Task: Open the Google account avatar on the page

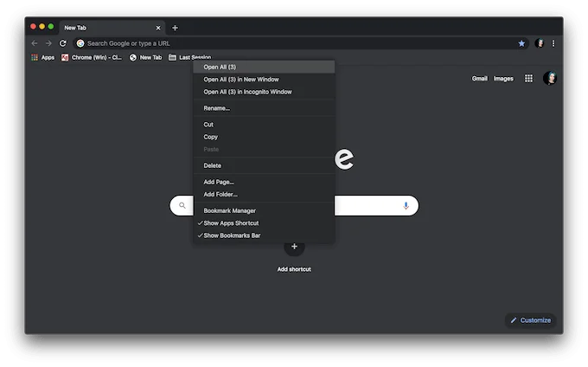Action: (550, 79)
